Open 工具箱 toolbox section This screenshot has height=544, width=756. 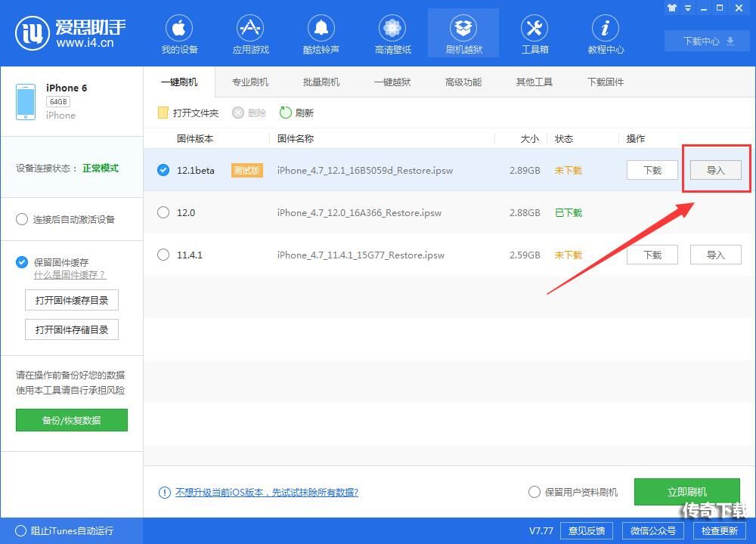pyautogui.click(x=534, y=34)
